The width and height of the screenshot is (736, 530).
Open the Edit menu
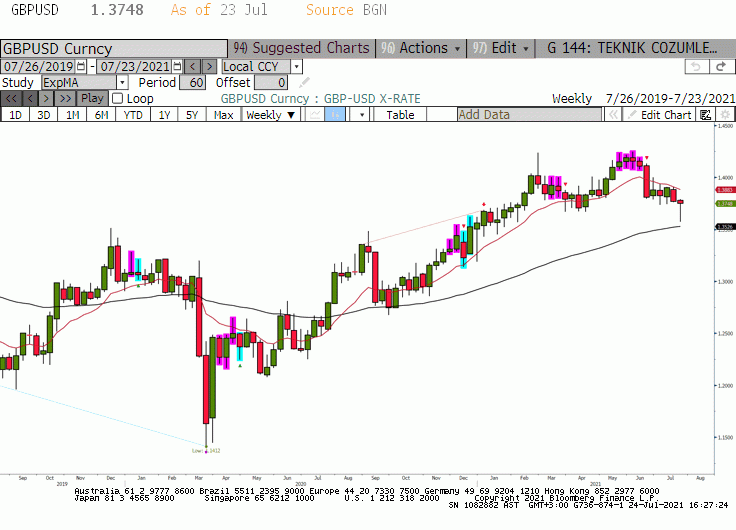[x=501, y=48]
